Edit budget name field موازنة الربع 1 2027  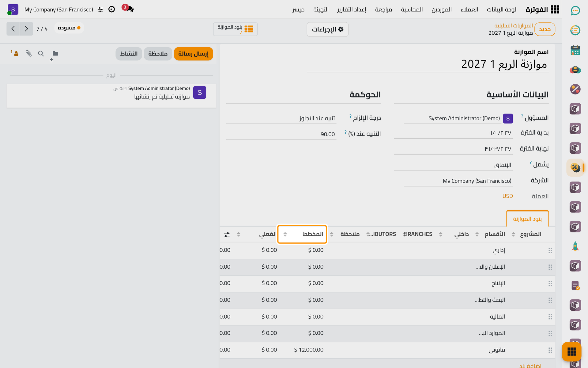428,64
